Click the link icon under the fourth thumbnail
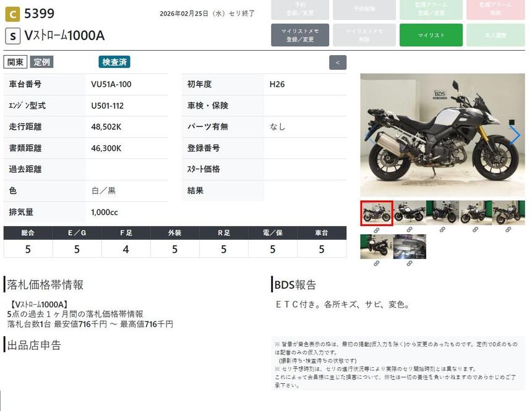Image resolution: width=532 pixels, height=411 pixels. [475, 230]
